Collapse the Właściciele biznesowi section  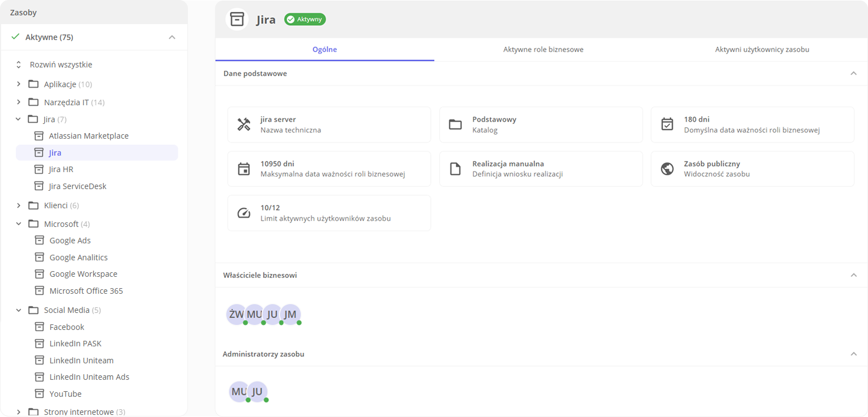853,275
